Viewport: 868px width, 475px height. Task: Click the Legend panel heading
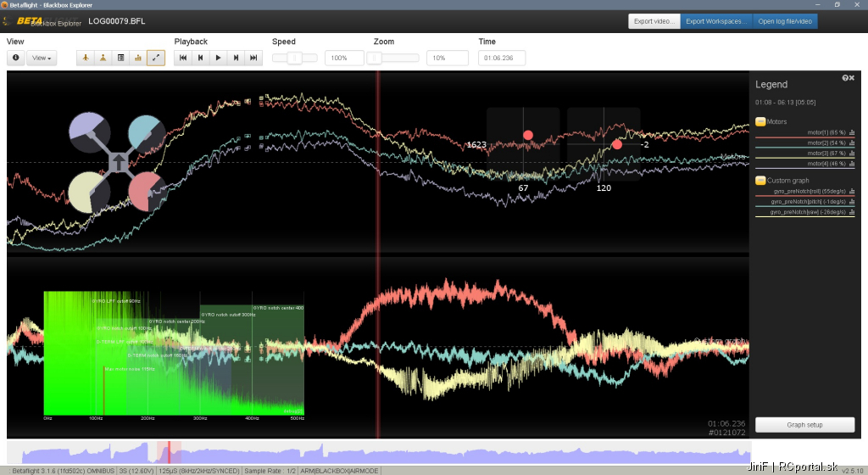pyautogui.click(x=771, y=84)
